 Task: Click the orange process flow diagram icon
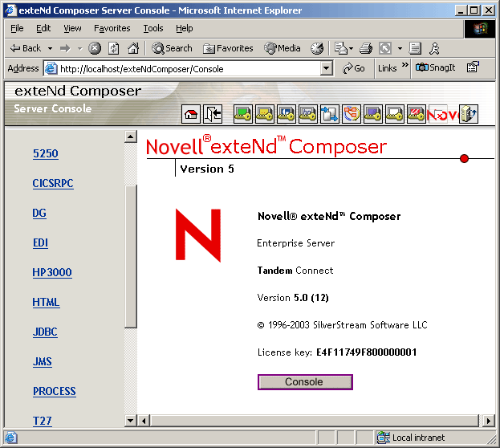click(x=352, y=114)
